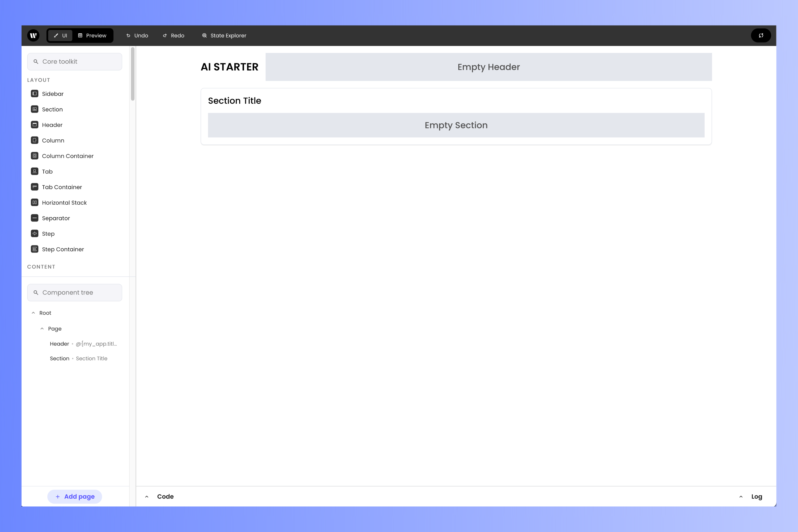Click the LAYOUT category label

pyautogui.click(x=39, y=80)
